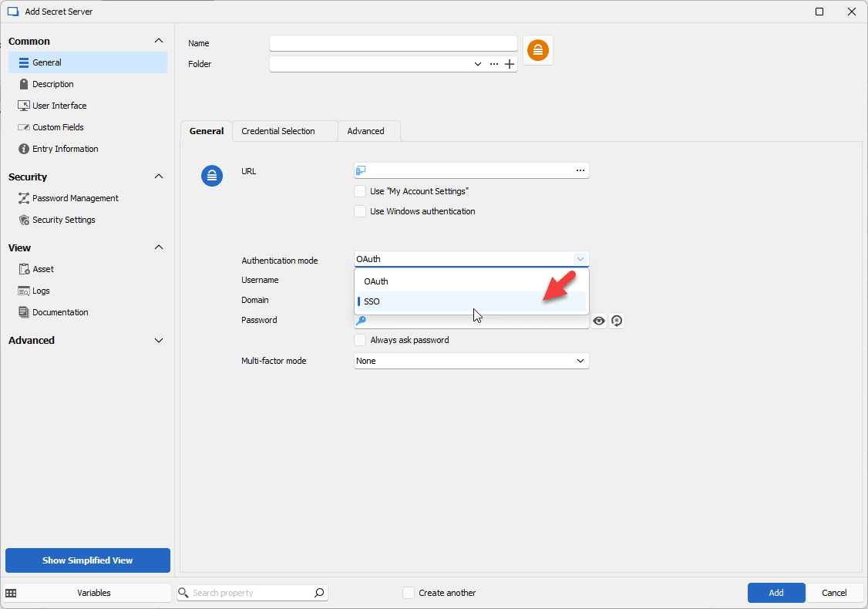The height and width of the screenshot is (609, 868).
Task: Check the Create another checkbox
Action: pyautogui.click(x=409, y=593)
